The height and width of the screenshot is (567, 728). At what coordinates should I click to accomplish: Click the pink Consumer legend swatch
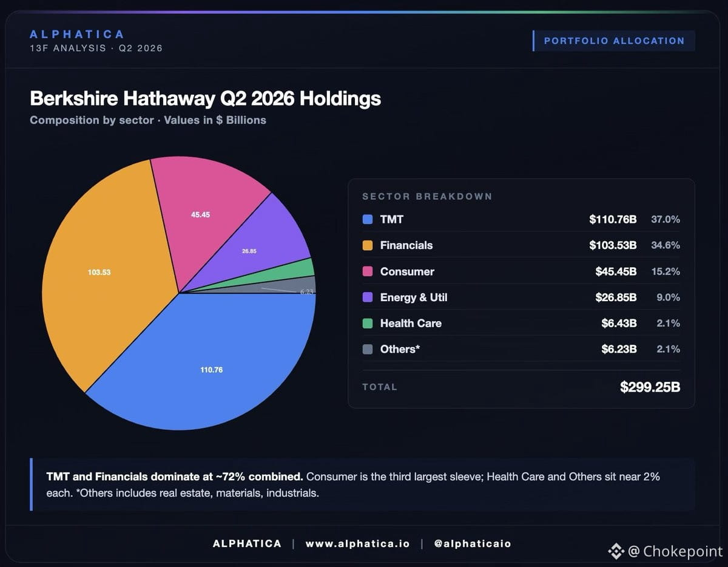click(x=368, y=271)
